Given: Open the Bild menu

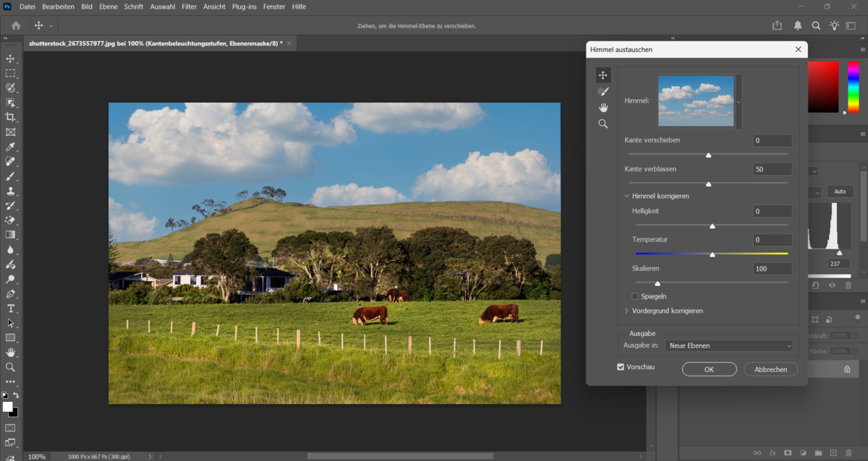Looking at the screenshot, I should point(86,7).
